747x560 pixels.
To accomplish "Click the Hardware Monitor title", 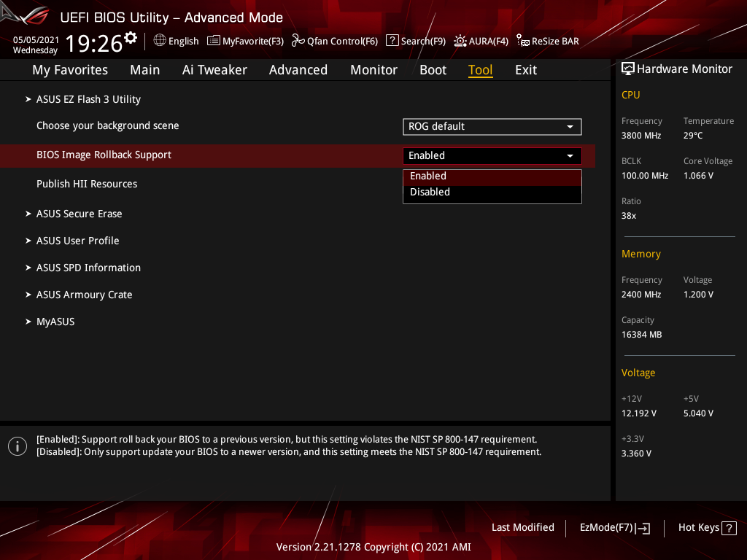I will click(x=684, y=69).
